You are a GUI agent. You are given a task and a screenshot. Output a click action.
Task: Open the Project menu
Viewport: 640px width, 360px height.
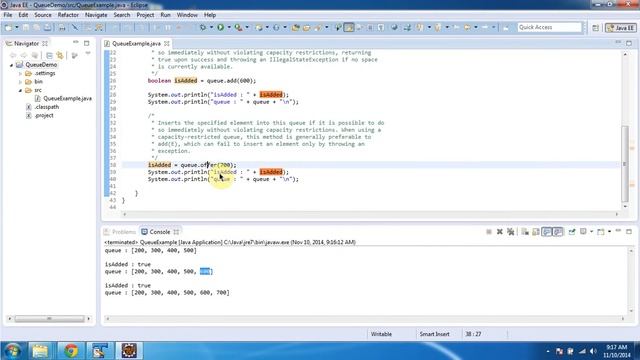(145, 15)
